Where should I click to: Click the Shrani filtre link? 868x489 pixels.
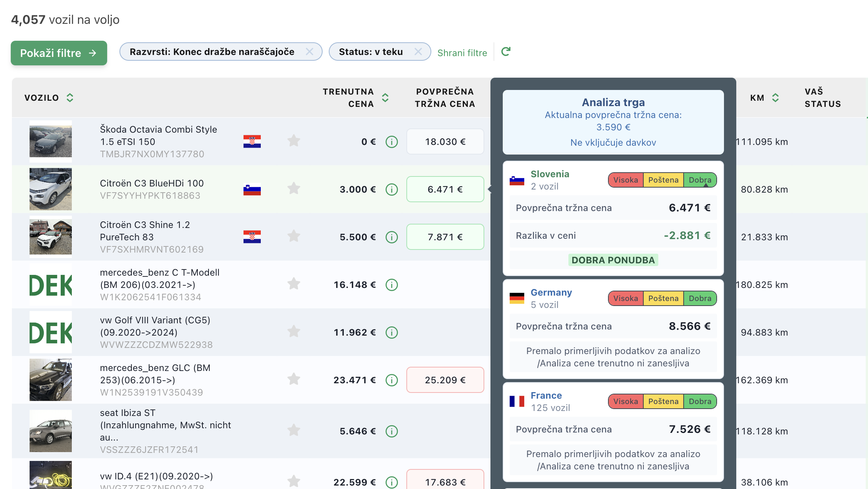point(462,53)
